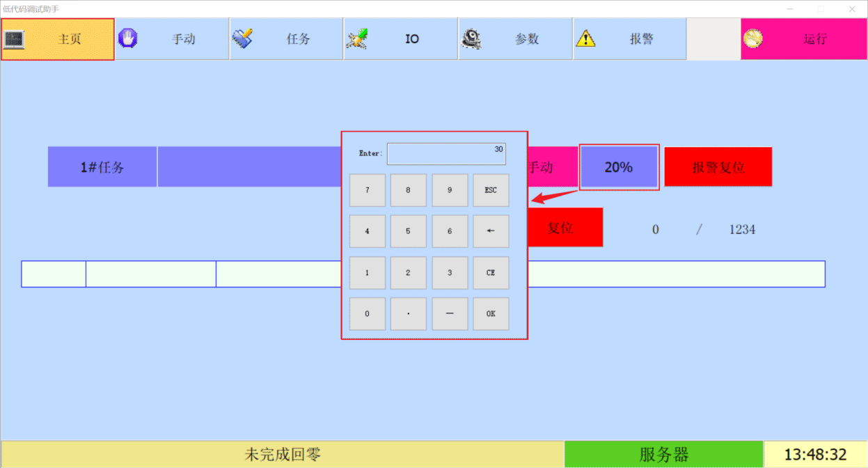This screenshot has height=468, width=868.
Task: Tap keypad digit 5
Action: [x=408, y=231]
